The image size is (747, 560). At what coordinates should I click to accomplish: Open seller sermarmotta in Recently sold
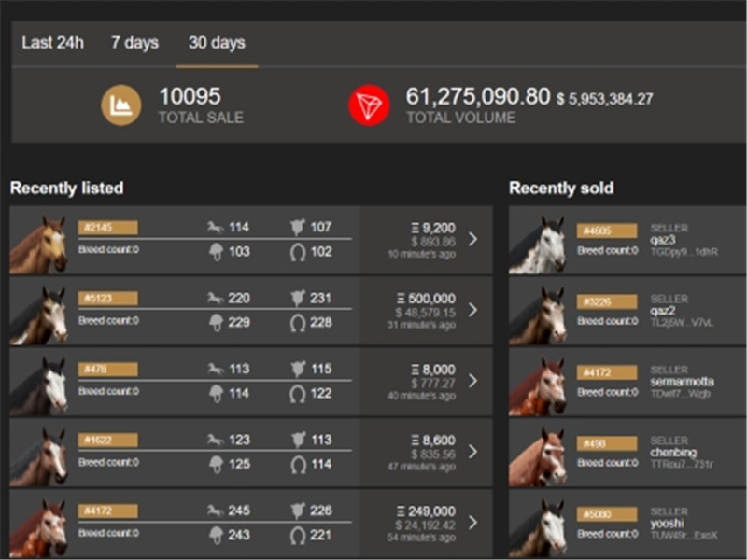[683, 383]
